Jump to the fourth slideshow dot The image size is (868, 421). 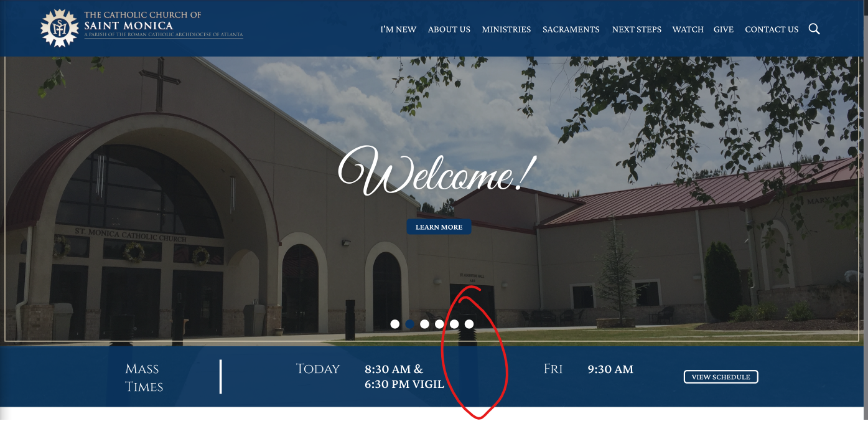tap(439, 324)
